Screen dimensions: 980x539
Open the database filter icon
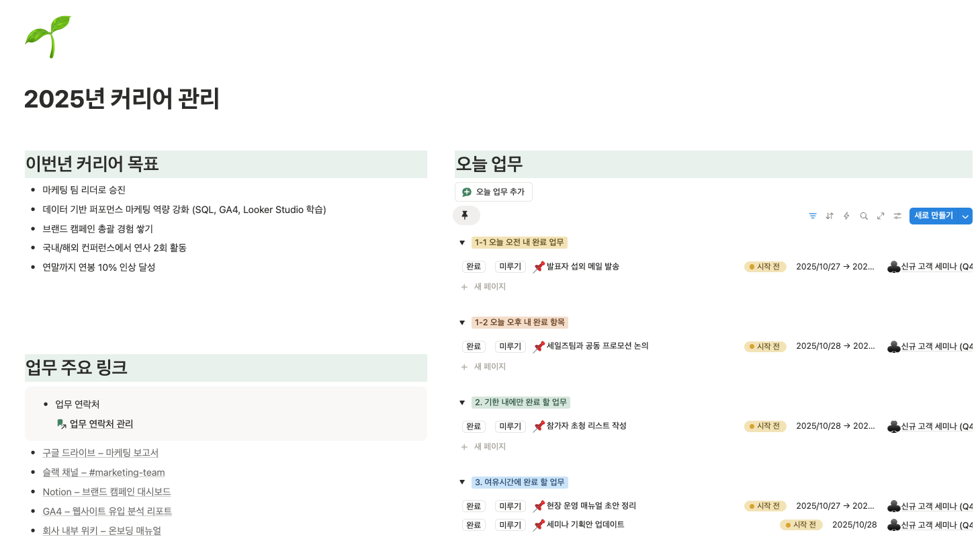(x=813, y=216)
